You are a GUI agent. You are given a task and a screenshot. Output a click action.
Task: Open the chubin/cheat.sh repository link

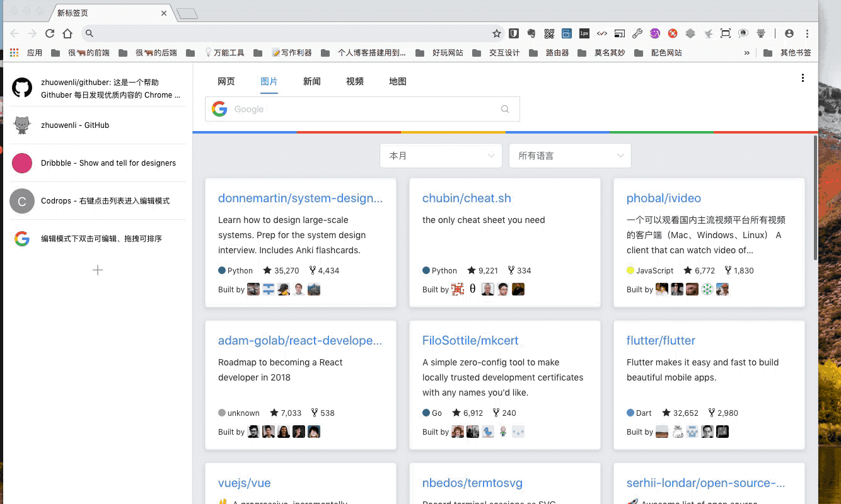[x=467, y=198]
